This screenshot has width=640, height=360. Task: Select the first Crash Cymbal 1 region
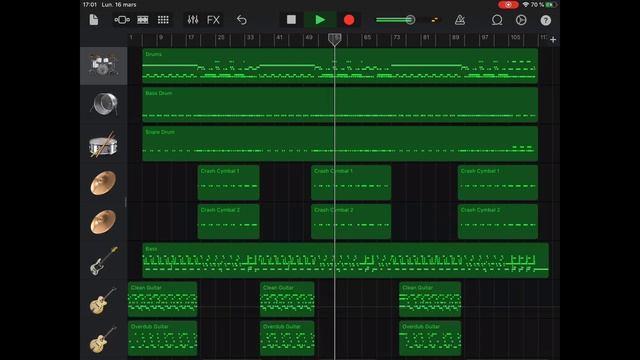228,182
